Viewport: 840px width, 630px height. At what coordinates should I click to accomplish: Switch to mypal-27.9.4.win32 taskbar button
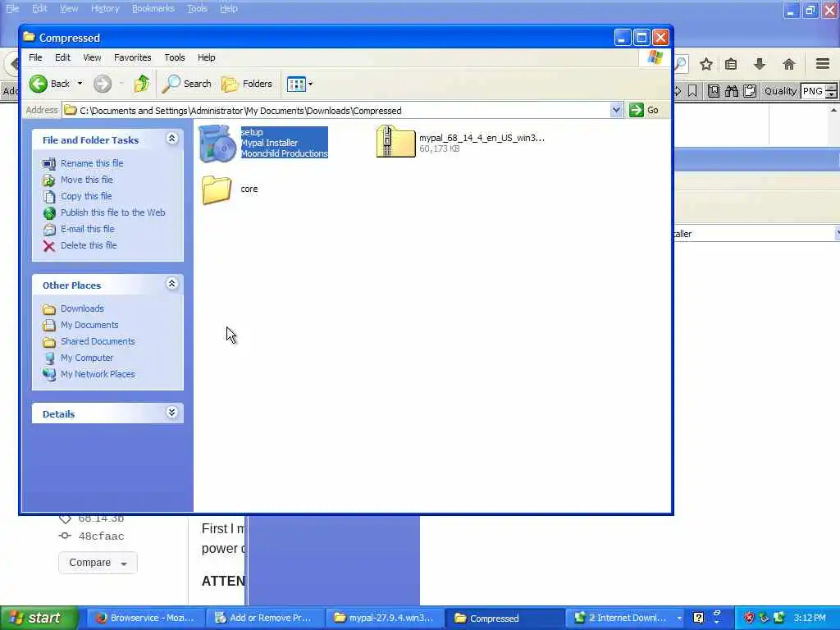[x=384, y=618]
